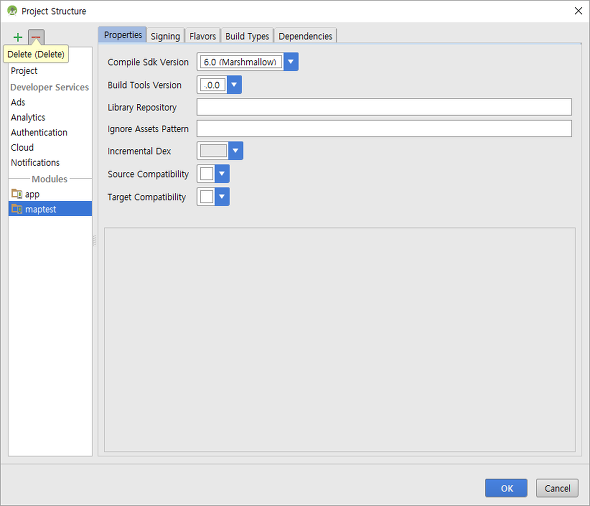Click the OK button

coord(506,488)
